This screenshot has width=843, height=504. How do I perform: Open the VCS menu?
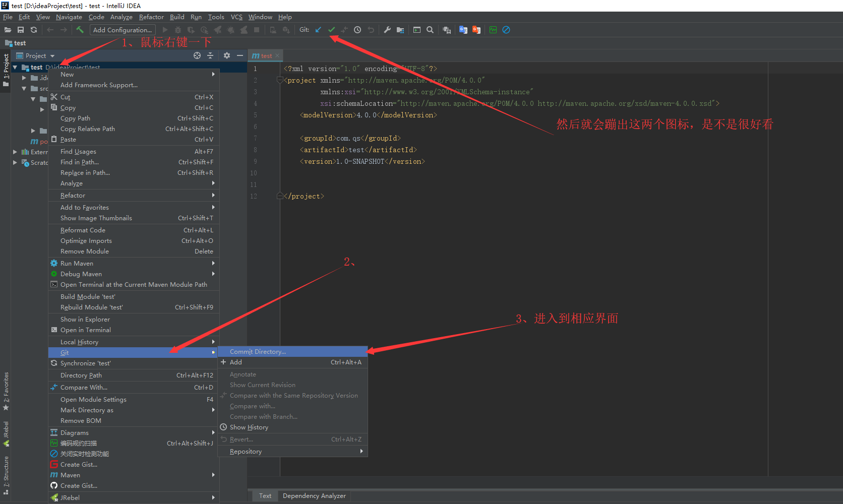[x=236, y=17]
